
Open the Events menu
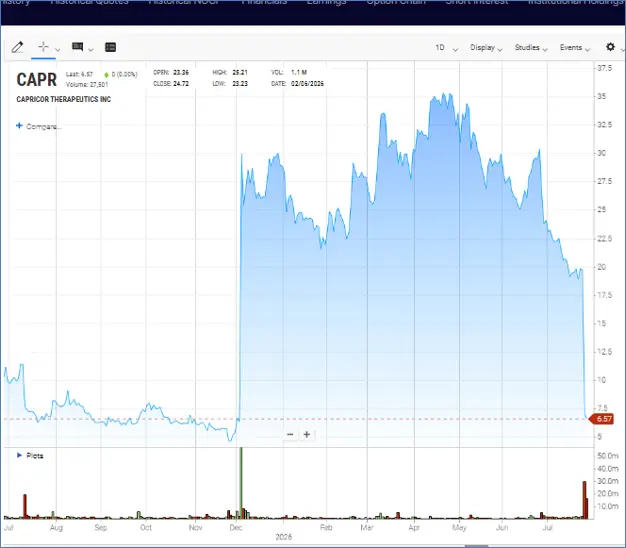(574, 47)
